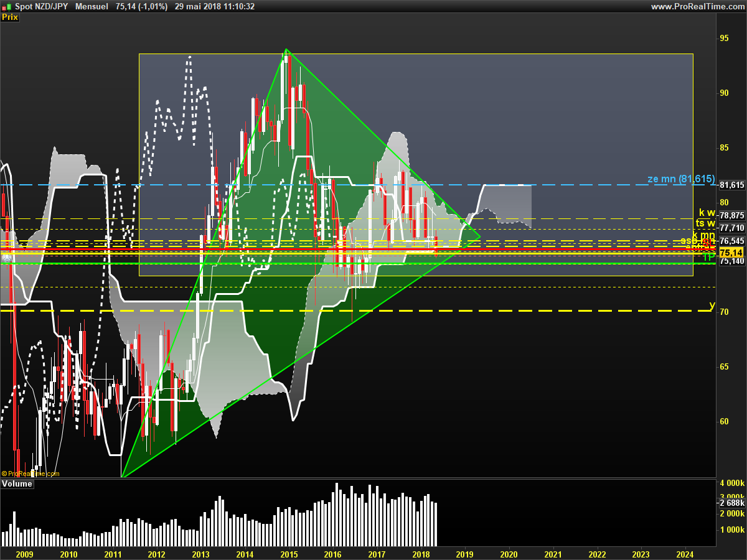This screenshot has width=747, height=560.
Task: Open the Prix panel label
Action: click(10, 17)
